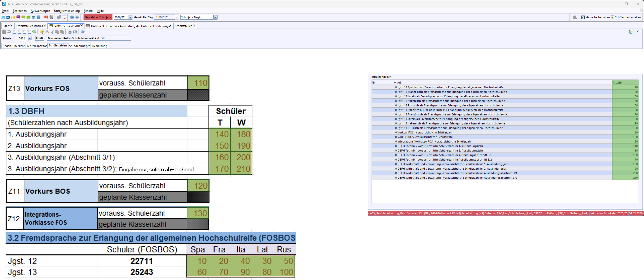644x280 pixels.
Task: Sort by the Anzahl column header
Action: click(x=625, y=82)
